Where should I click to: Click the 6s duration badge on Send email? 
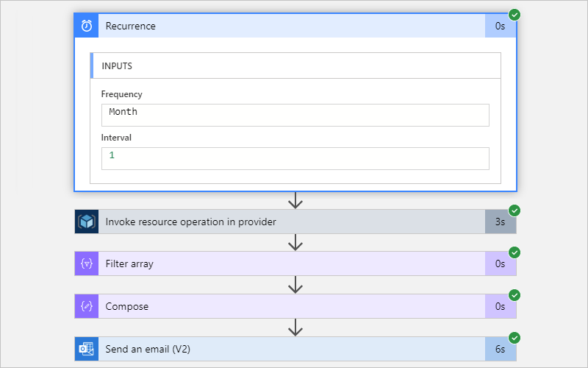coord(501,349)
